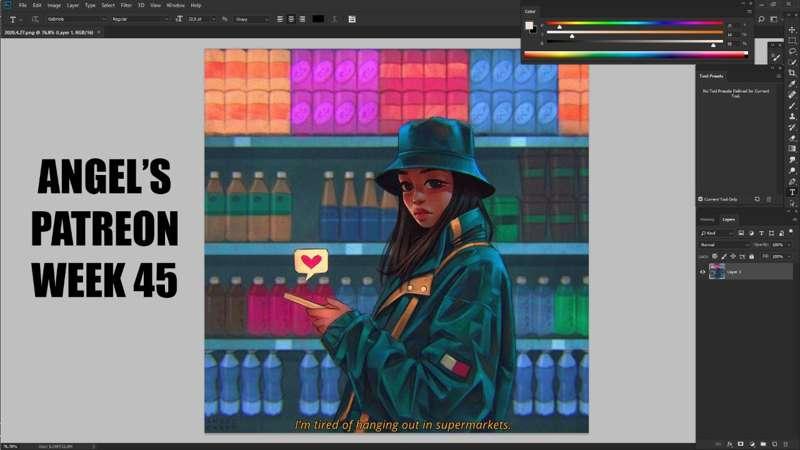Click the saturation slider in Color panel
800x450 pixels.
coord(634,33)
